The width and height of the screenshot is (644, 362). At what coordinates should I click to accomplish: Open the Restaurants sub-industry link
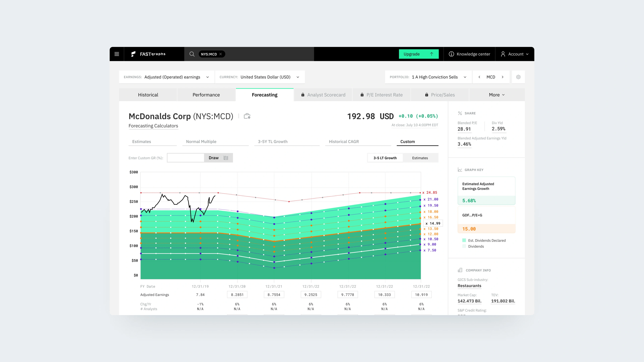click(470, 286)
